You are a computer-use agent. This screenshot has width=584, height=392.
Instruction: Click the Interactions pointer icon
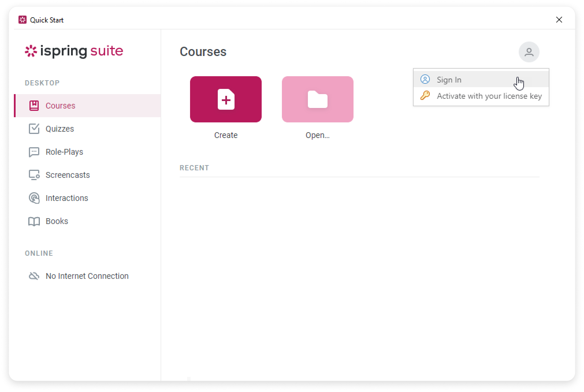coord(34,198)
